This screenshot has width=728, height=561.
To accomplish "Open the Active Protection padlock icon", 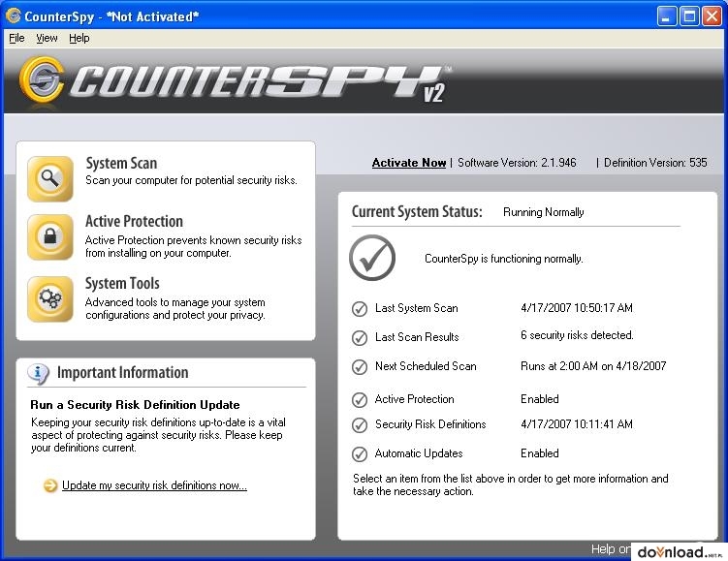I will click(50, 237).
